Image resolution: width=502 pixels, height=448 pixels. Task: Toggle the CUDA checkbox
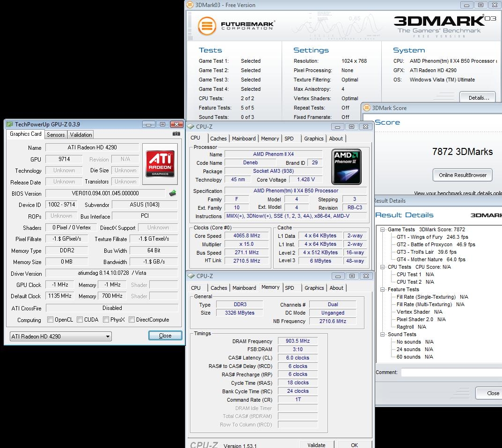[80, 320]
